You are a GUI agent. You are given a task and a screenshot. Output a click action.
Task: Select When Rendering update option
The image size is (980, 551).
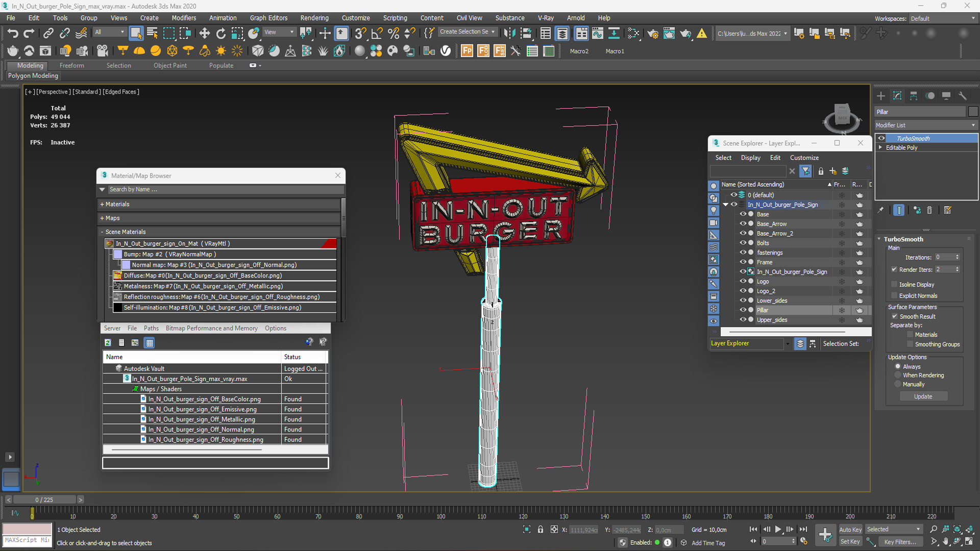click(x=898, y=375)
